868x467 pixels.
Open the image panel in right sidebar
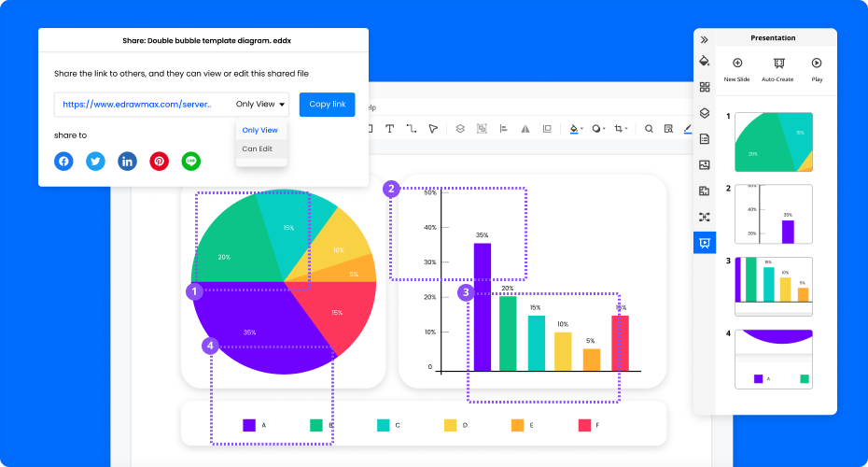[705, 165]
